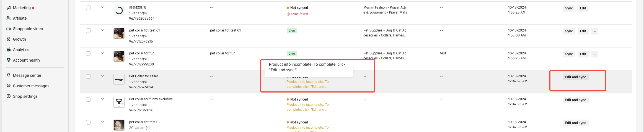
Task: Go to Account health section
Action: [26, 60]
